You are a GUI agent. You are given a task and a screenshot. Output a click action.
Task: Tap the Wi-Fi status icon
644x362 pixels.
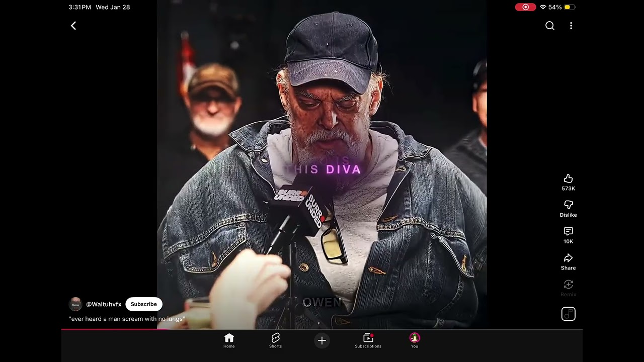pyautogui.click(x=543, y=7)
